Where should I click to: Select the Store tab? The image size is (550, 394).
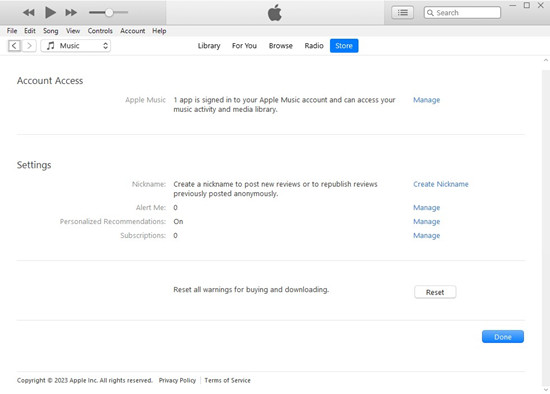[344, 46]
